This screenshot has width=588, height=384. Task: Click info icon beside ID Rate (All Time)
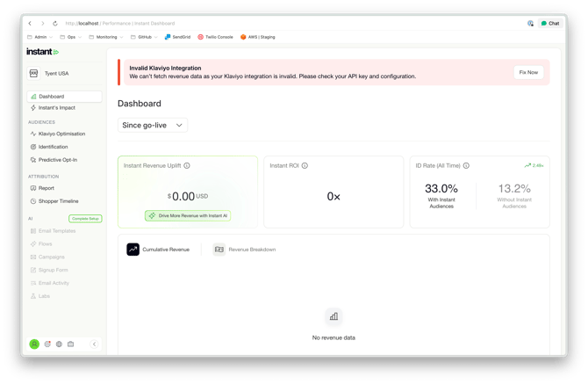pos(466,165)
